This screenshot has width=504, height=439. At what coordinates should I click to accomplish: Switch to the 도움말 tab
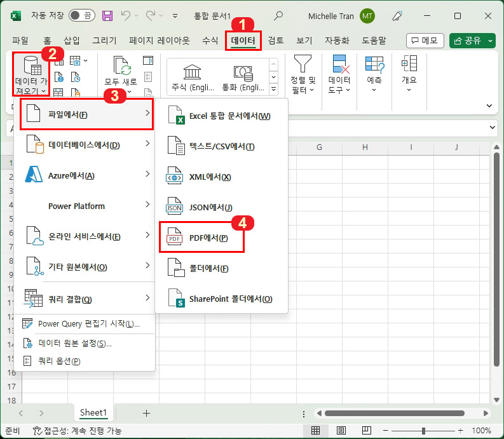pos(374,41)
